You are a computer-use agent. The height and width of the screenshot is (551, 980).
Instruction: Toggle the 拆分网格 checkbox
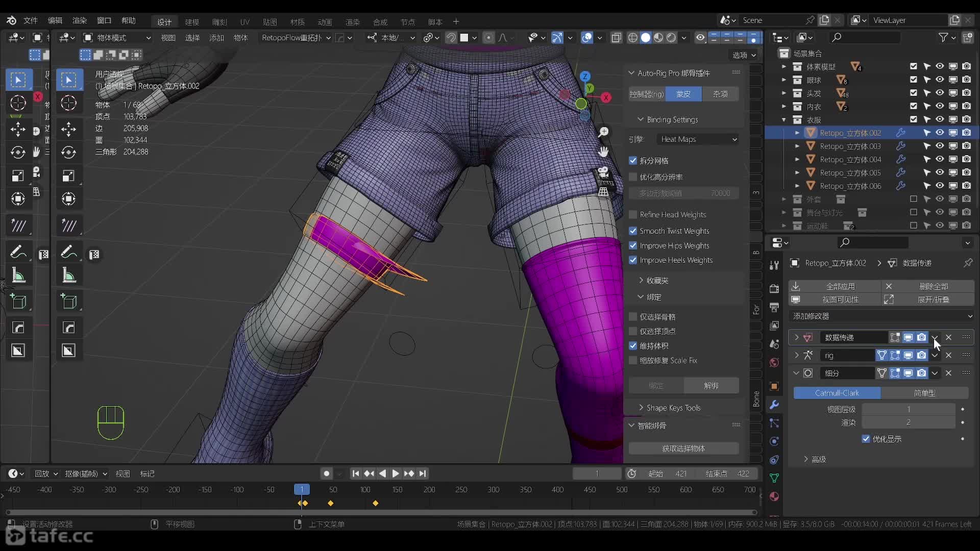pyautogui.click(x=633, y=161)
